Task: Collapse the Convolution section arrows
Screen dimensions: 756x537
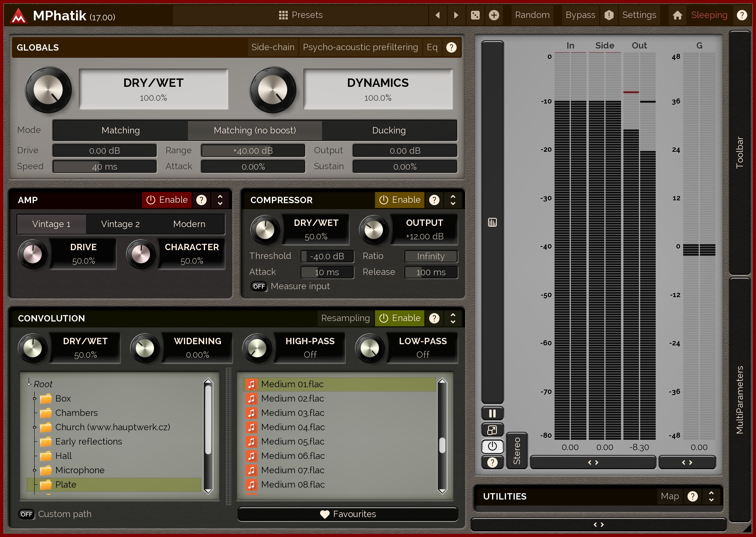Action: click(x=453, y=318)
